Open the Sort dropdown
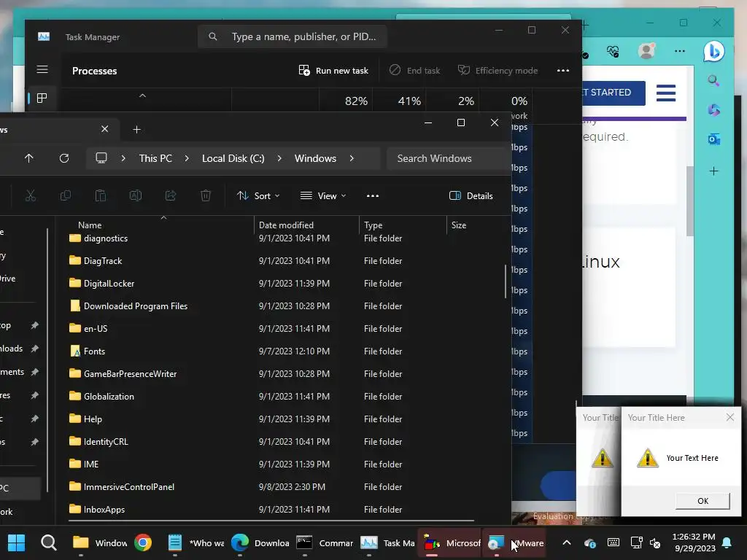 point(258,195)
